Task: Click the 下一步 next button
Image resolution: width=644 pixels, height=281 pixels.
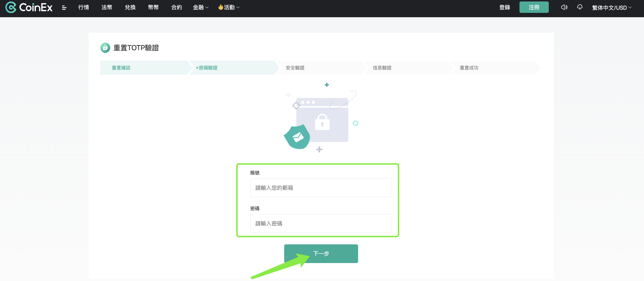Action: (321, 253)
